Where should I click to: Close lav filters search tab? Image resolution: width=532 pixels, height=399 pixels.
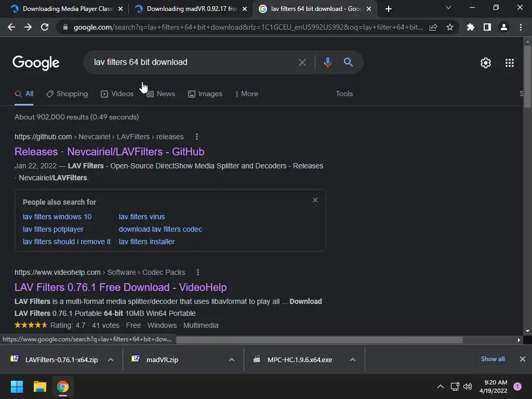point(369,9)
